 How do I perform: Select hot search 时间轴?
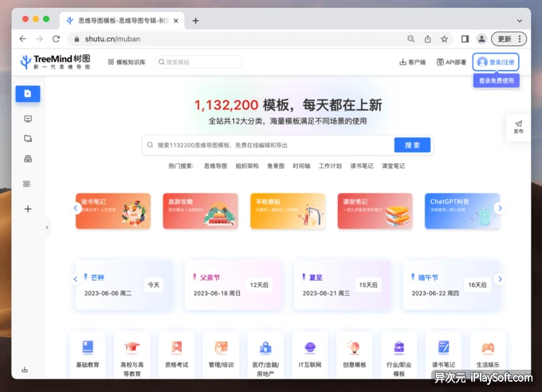click(301, 166)
